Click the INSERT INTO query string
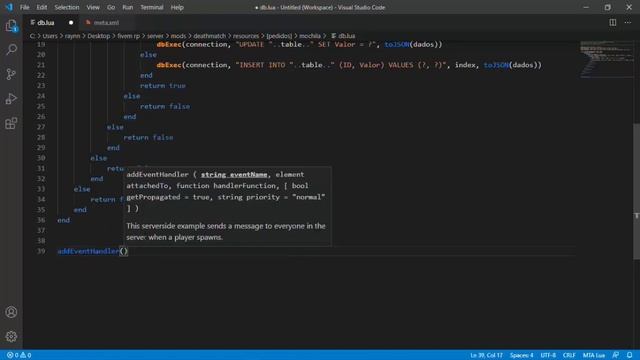 coord(340,65)
